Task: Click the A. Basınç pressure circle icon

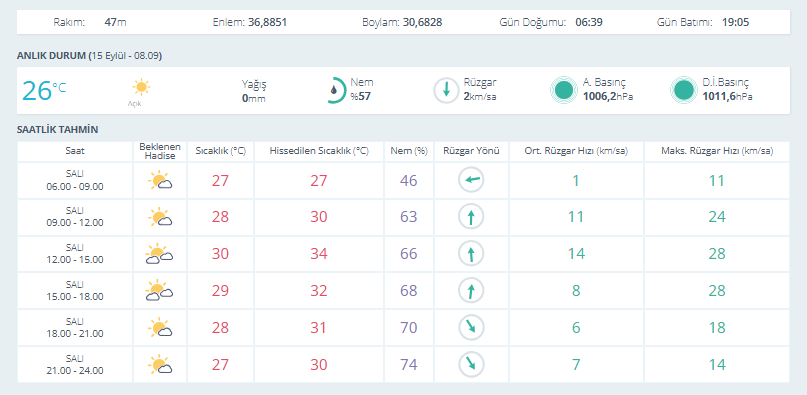Action: [564, 90]
